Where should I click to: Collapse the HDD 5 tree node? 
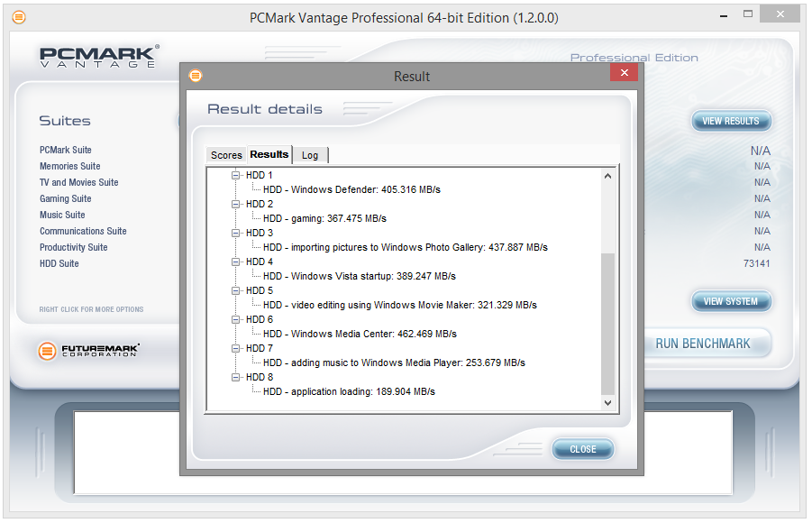pyautogui.click(x=235, y=290)
